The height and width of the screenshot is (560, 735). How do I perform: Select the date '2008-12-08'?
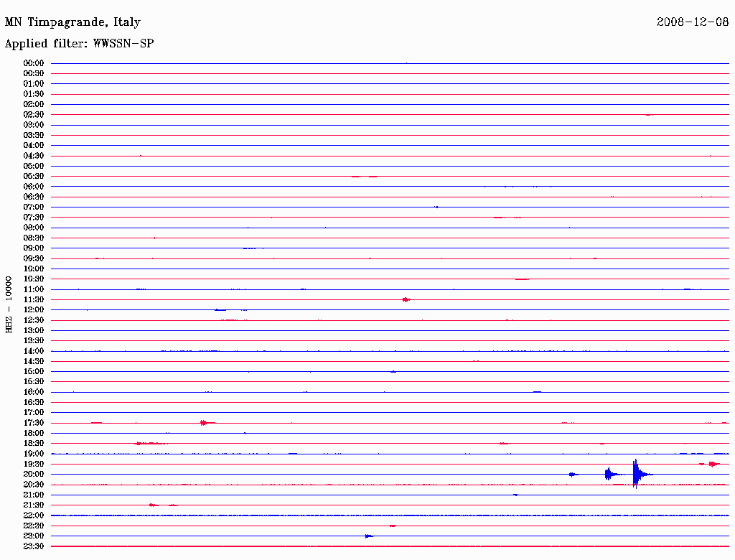coord(693,22)
